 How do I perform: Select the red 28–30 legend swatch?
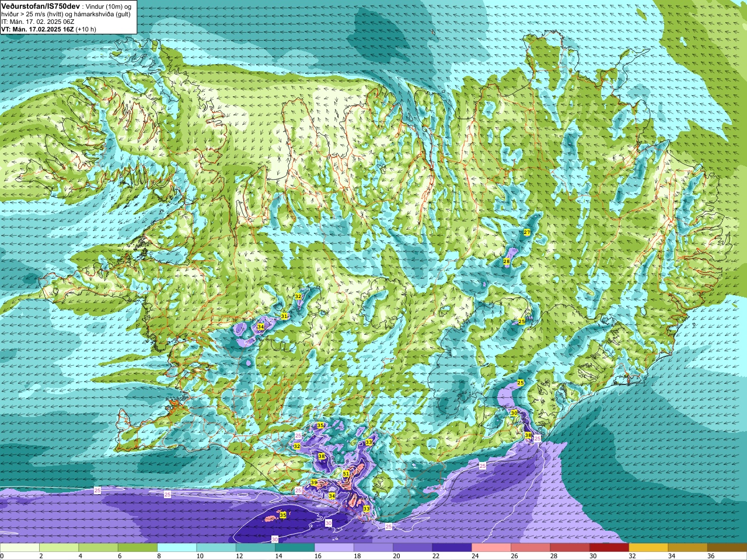click(x=570, y=548)
